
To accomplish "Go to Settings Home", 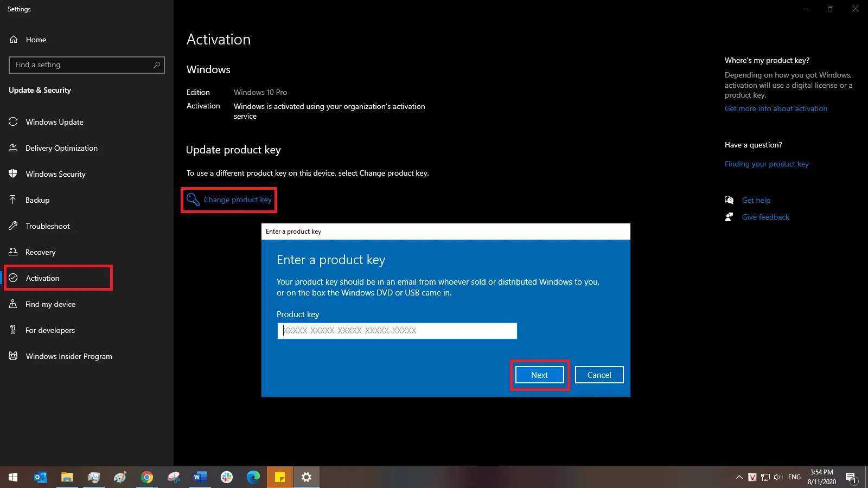I will pos(36,40).
